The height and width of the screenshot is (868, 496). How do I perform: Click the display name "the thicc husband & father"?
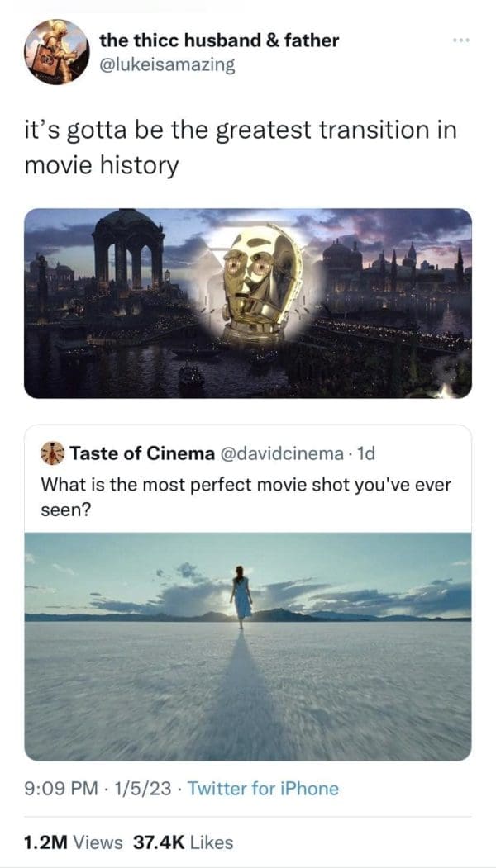[218, 40]
